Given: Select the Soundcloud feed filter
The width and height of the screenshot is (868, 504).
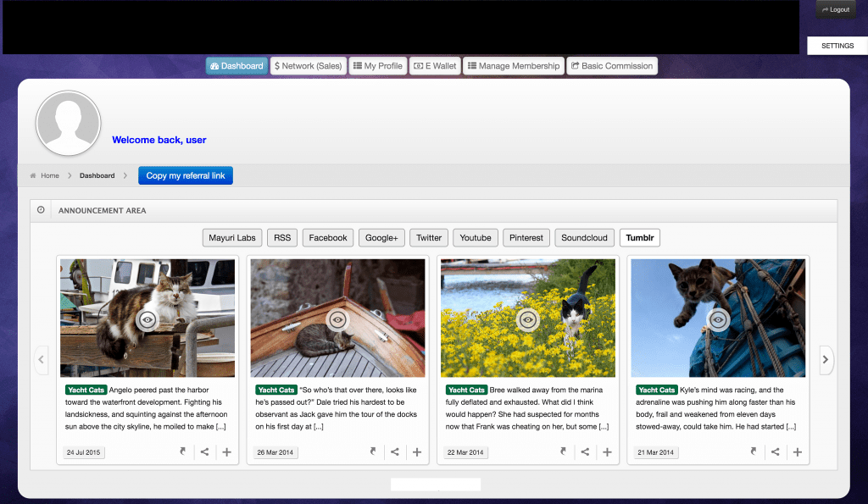Looking at the screenshot, I should pyautogui.click(x=584, y=238).
